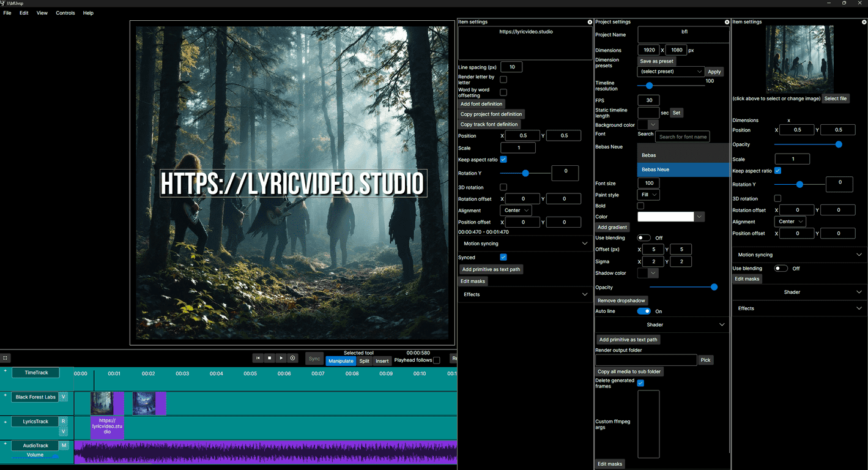The height and width of the screenshot is (470, 868).
Task: Click the fullscreen expand icon above the track headers
Action: coord(5,358)
